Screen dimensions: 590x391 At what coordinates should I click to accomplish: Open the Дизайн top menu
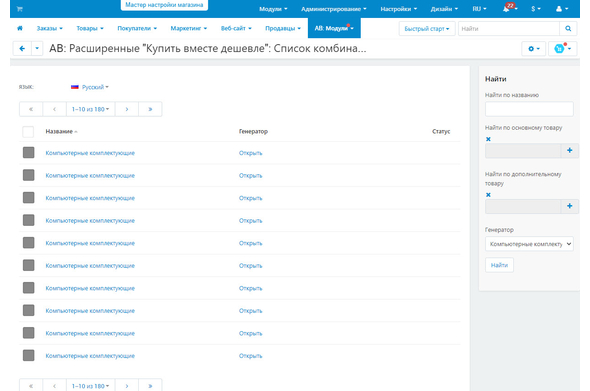pyautogui.click(x=444, y=9)
